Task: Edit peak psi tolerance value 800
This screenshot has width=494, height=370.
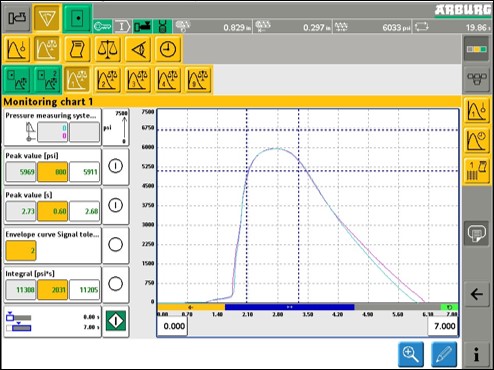Action: [x=53, y=172]
